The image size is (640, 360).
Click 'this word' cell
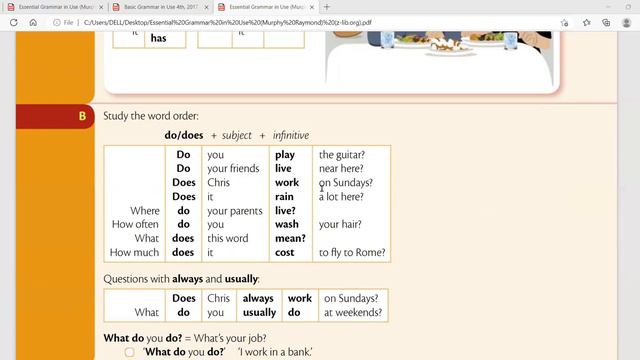click(x=227, y=238)
